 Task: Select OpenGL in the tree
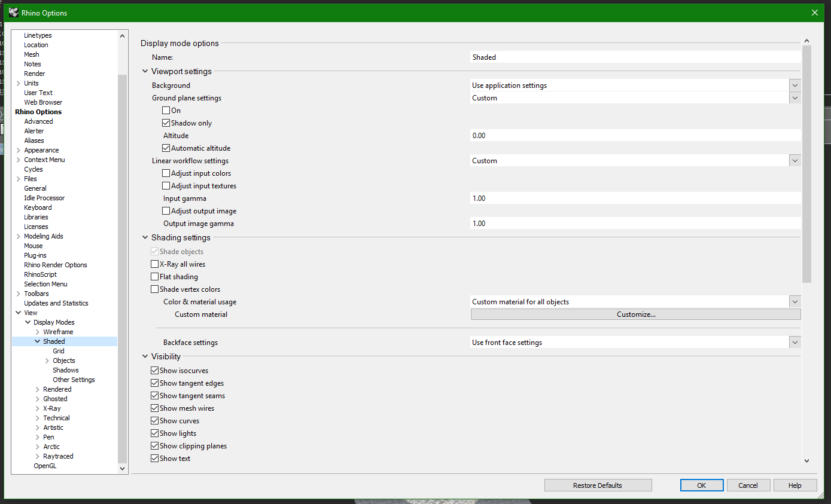click(45, 466)
